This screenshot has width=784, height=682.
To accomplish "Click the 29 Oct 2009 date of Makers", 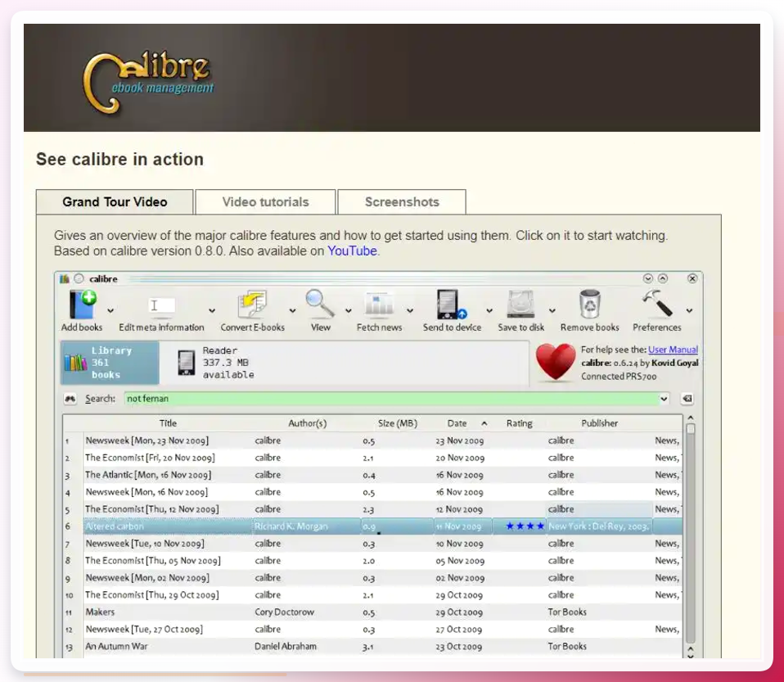I will tap(459, 612).
